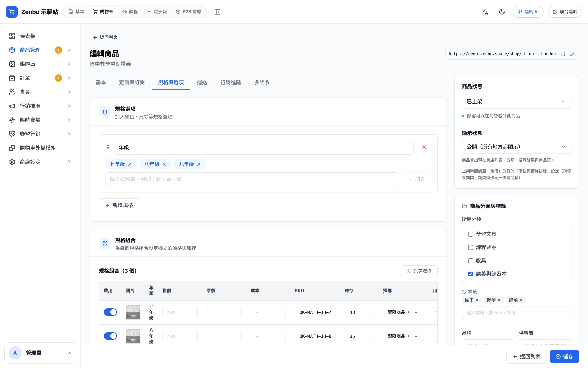Click the 七年級 variant image thumbnail
The width and height of the screenshot is (588, 368).
pos(133,312)
